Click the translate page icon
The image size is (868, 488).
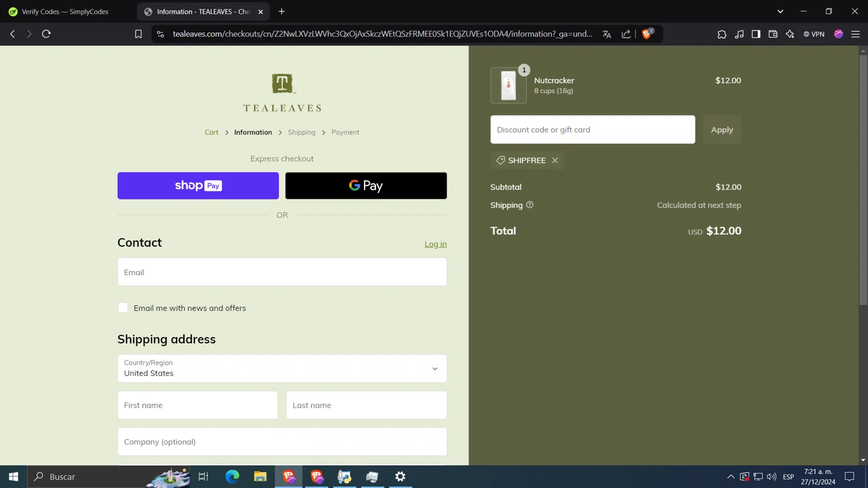click(x=606, y=34)
